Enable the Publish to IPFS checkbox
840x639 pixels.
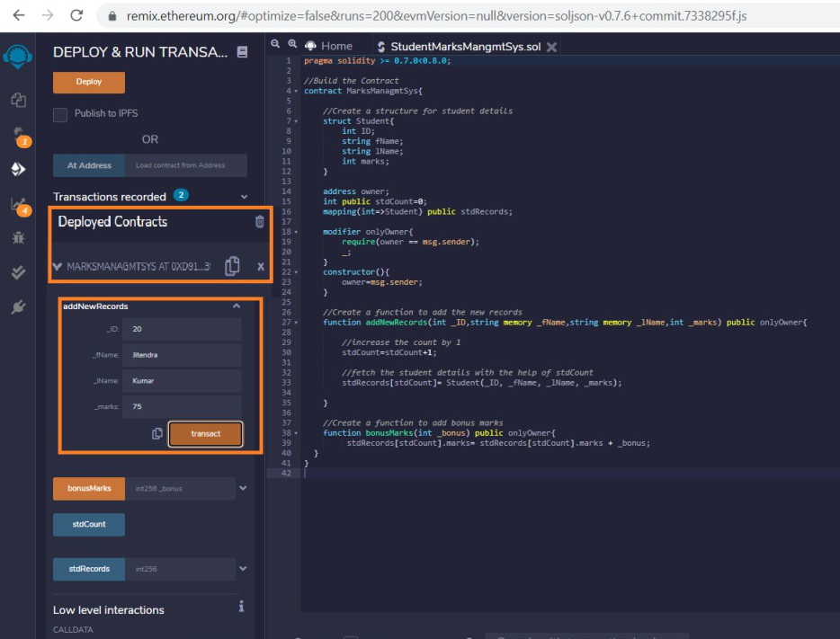point(60,114)
